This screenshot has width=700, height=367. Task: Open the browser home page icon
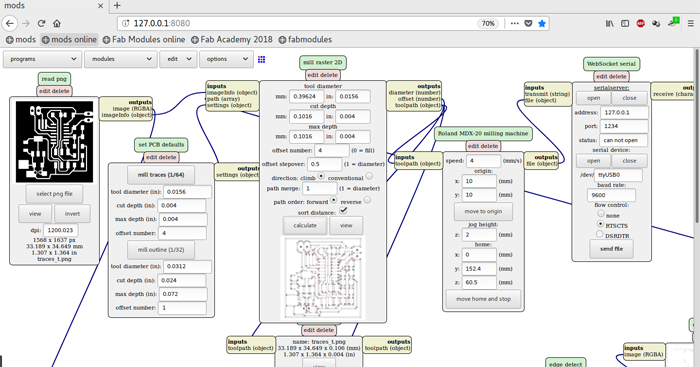(x=57, y=23)
